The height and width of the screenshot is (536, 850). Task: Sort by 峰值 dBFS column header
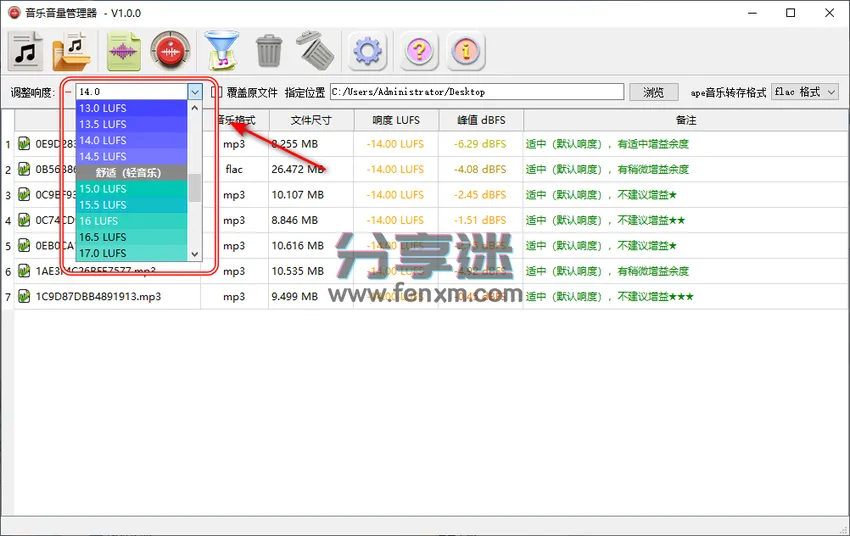pyautogui.click(x=481, y=120)
